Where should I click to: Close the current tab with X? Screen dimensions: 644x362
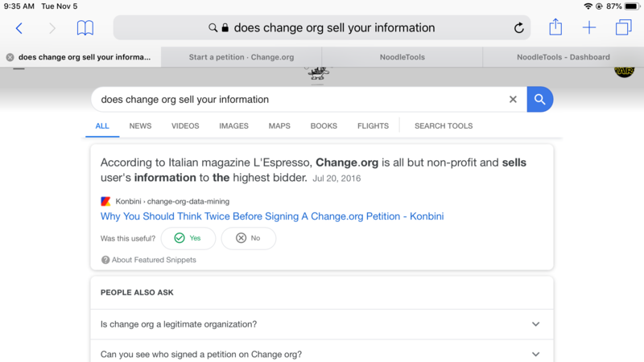click(10, 57)
